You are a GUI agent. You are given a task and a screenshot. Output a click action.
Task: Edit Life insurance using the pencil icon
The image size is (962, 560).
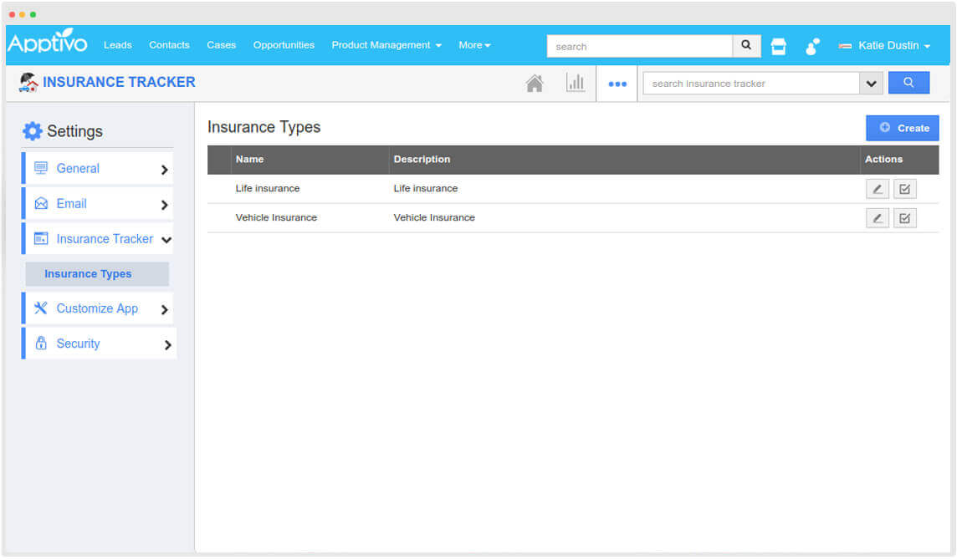(877, 188)
